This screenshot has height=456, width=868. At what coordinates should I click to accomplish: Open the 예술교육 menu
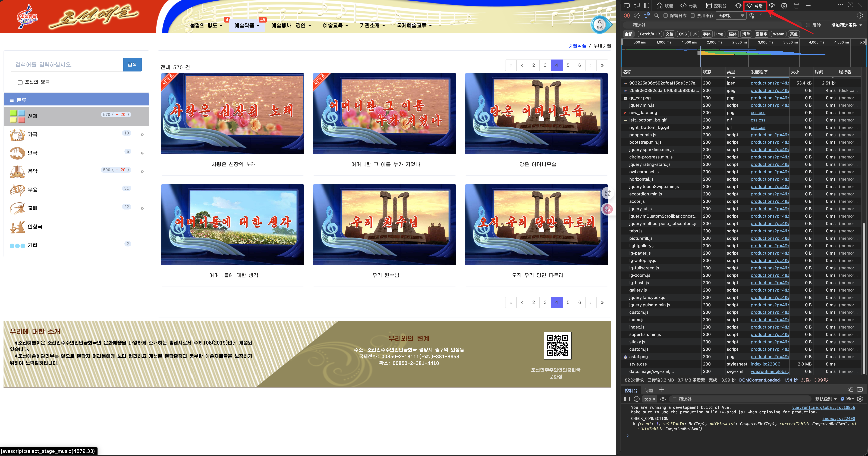[x=335, y=25]
